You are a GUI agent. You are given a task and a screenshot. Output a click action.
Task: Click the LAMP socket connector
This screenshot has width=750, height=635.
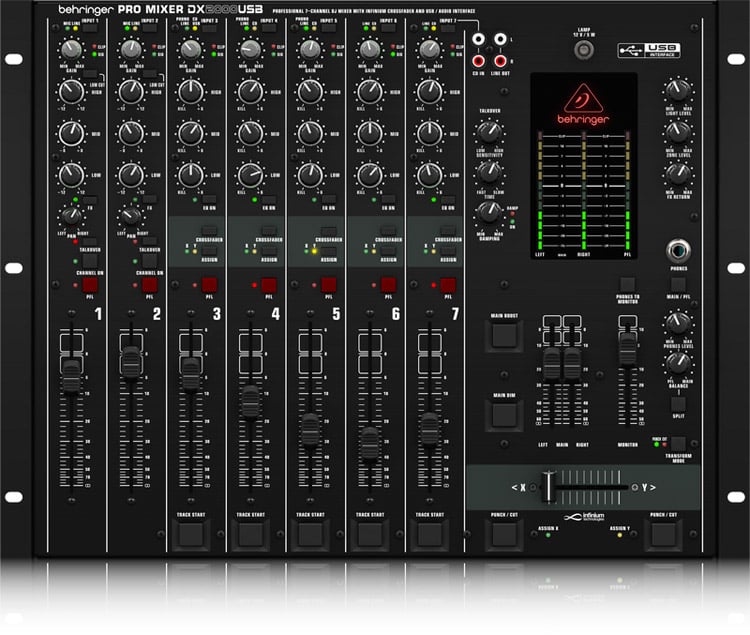(584, 50)
